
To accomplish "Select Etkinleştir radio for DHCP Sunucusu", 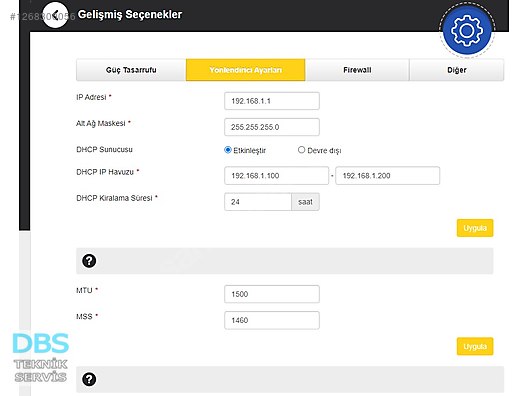I will (228, 150).
